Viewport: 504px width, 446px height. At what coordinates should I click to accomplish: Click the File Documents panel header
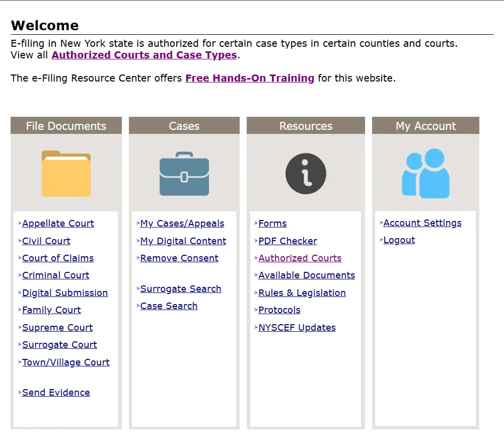coord(66,126)
